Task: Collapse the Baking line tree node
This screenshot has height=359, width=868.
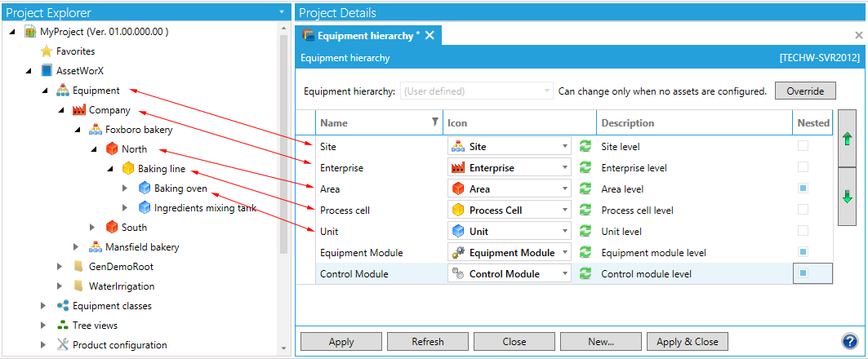Action: (110, 169)
